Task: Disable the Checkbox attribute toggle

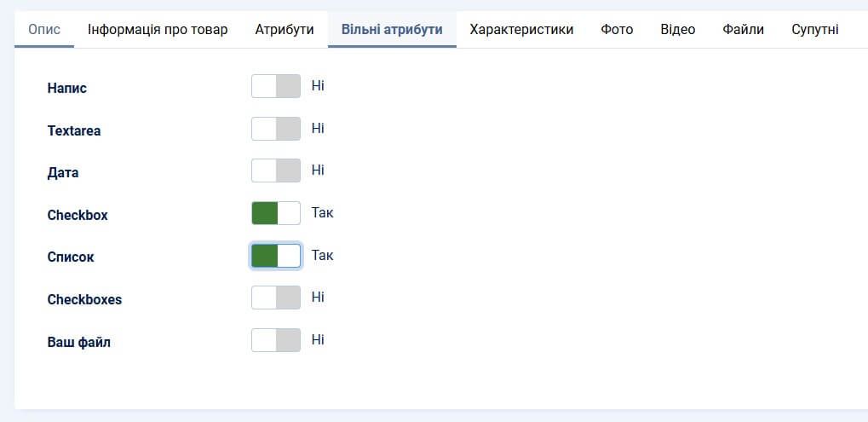Action: [276, 213]
